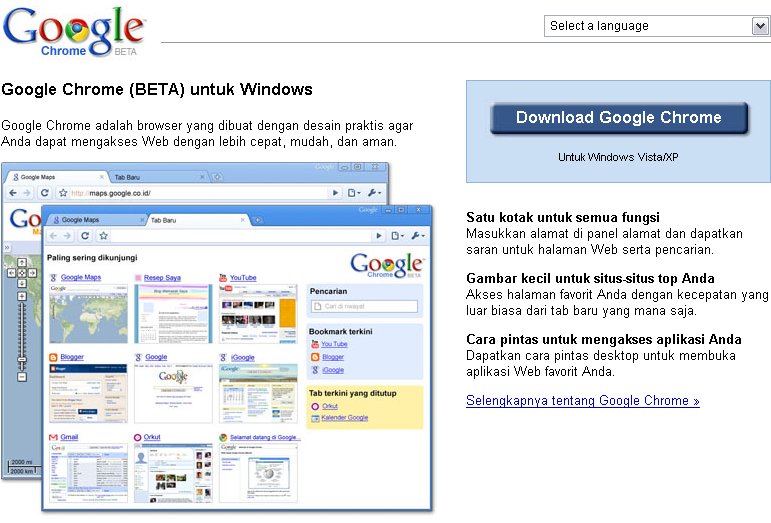
Task: Click reload icon in rear browser window
Action: click(x=44, y=193)
